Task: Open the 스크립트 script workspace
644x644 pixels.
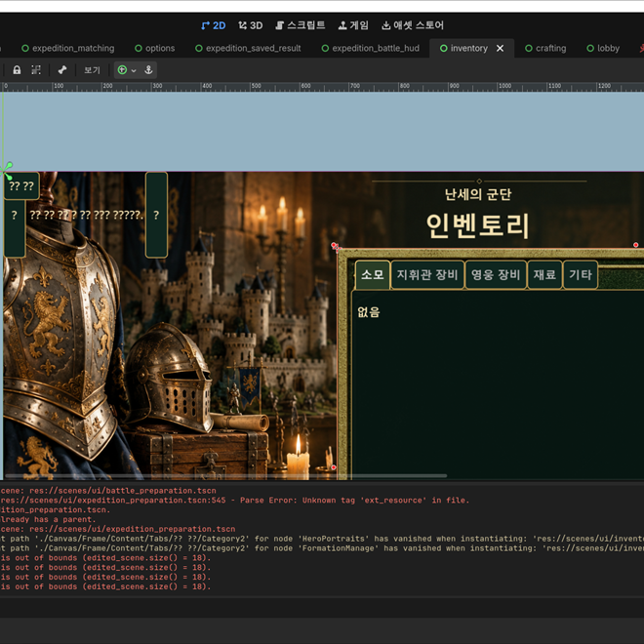Action: point(300,25)
